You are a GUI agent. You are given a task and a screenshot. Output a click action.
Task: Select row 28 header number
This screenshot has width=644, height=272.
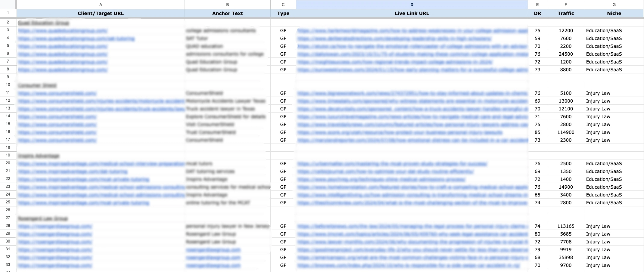(8, 226)
